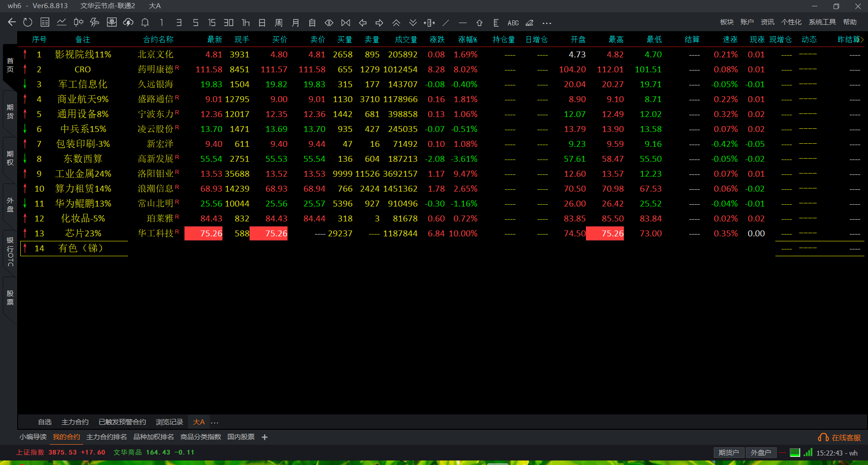Select the weekly (周) period button
This screenshot has width=868, height=465.
279,23
